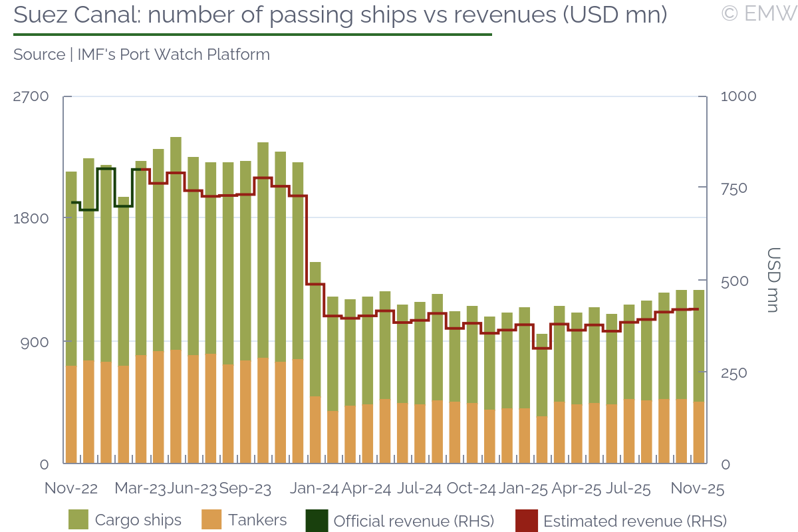Click the Tankers legend color swatch

pyautogui.click(x=211, y=520)
